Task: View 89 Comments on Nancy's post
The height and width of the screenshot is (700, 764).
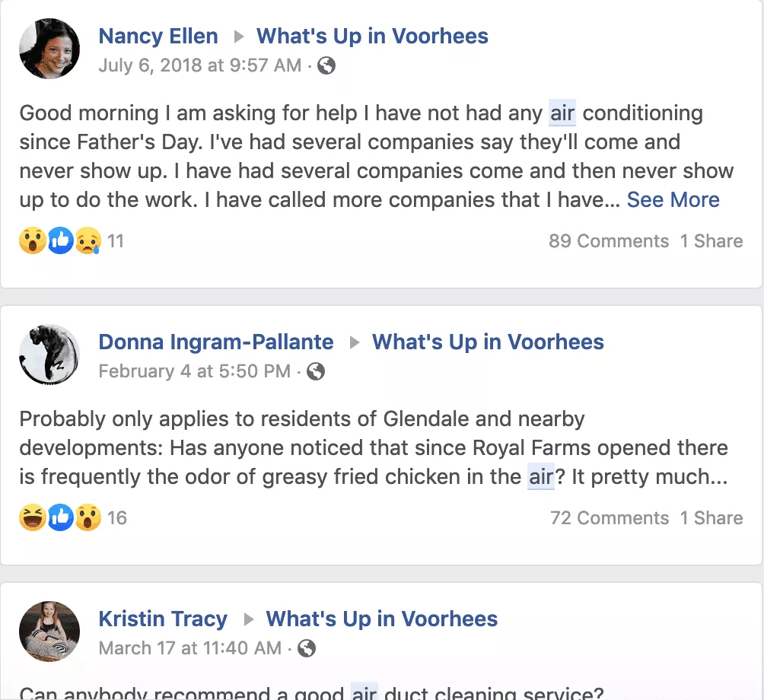Action: [x=608, y=241]
